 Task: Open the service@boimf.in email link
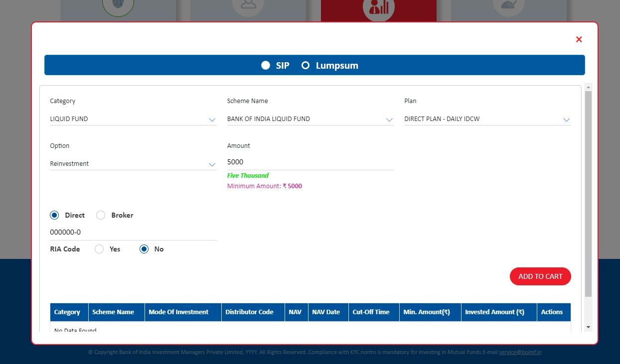520,352
